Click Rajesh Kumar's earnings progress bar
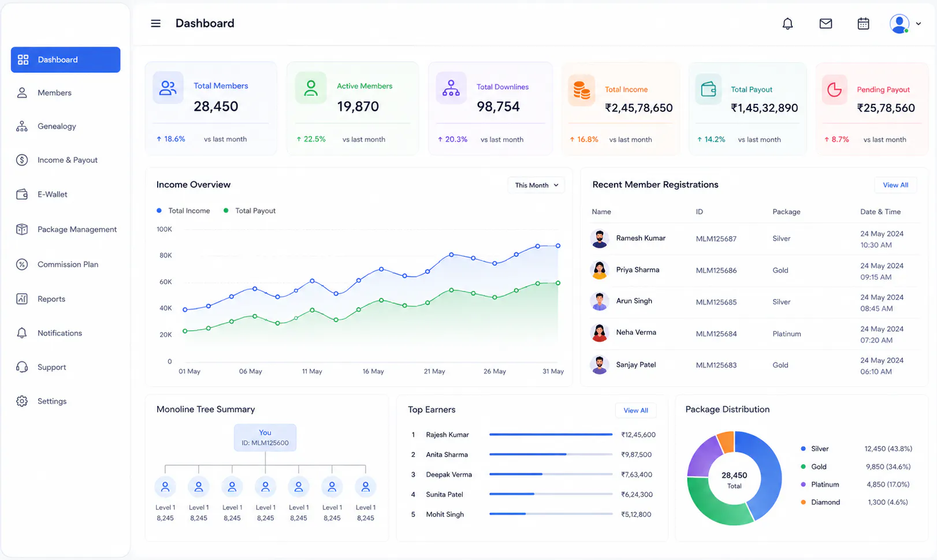Image resolution: width=937 pixels, height=560 pixels. (551, 435)
